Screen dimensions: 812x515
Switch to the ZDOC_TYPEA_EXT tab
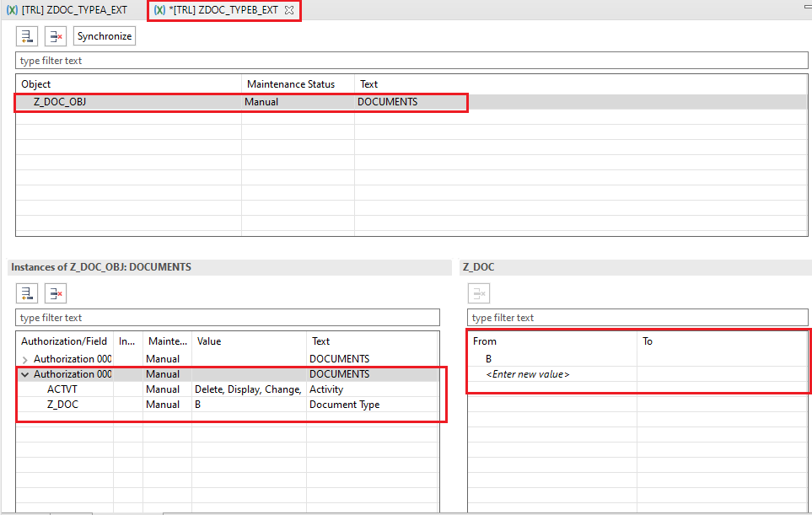[73, 10]
